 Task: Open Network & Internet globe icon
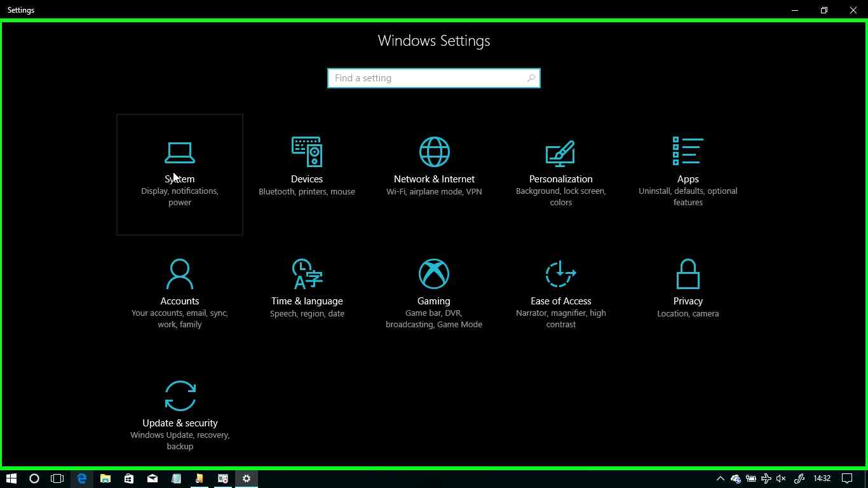(434, 152)
